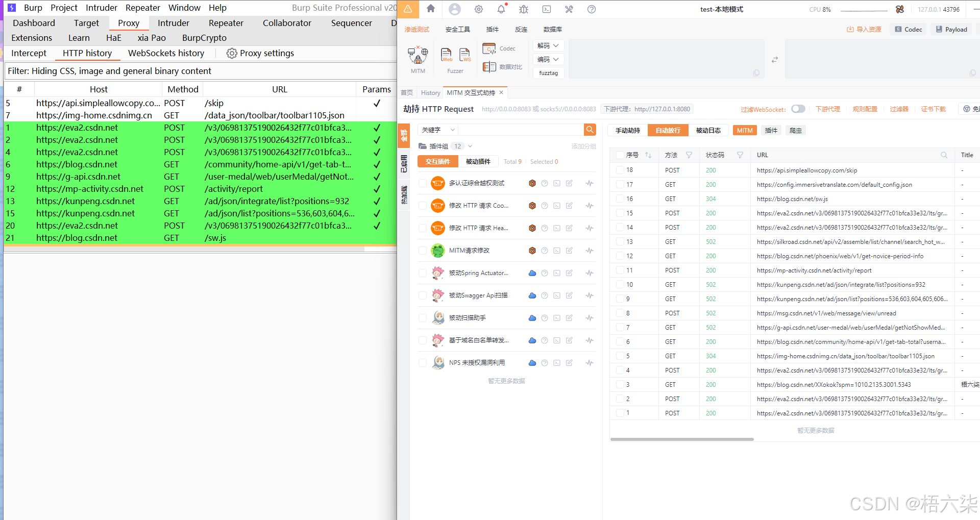
Task: Click the filter funnel icon in 状态码 column
Action: click(x=740, y=155)
